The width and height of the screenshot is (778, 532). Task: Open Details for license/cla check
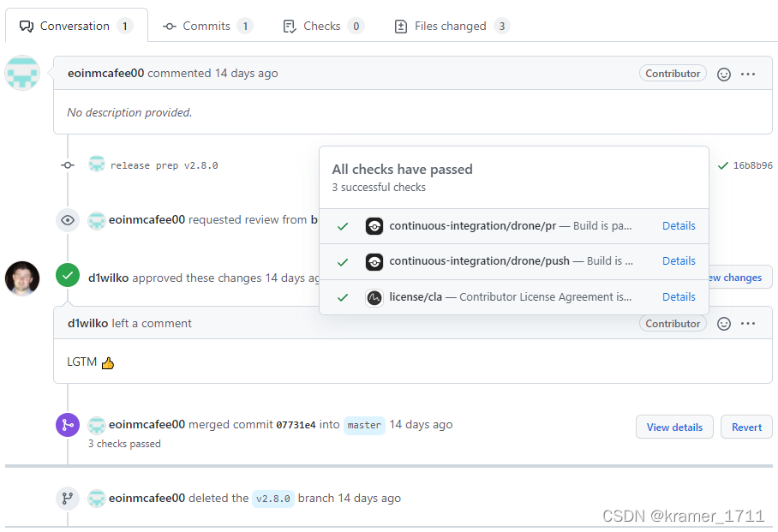tap(679, 296)
